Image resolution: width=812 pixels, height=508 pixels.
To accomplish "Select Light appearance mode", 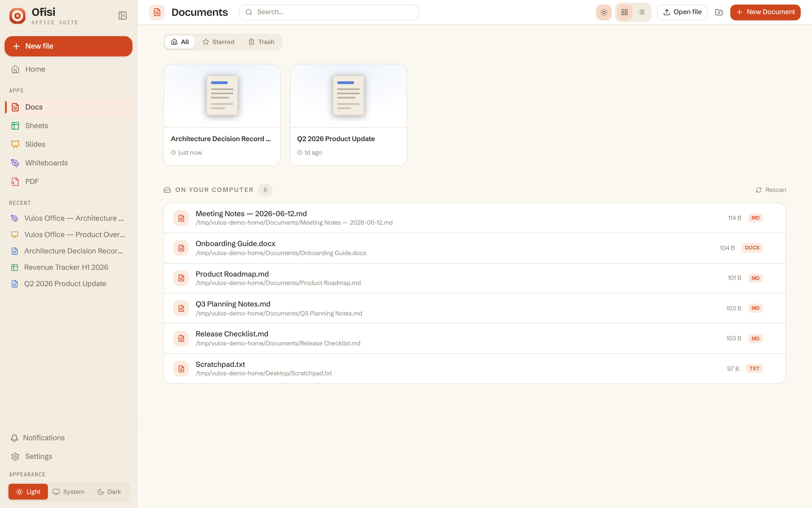I will coord(28,492).
